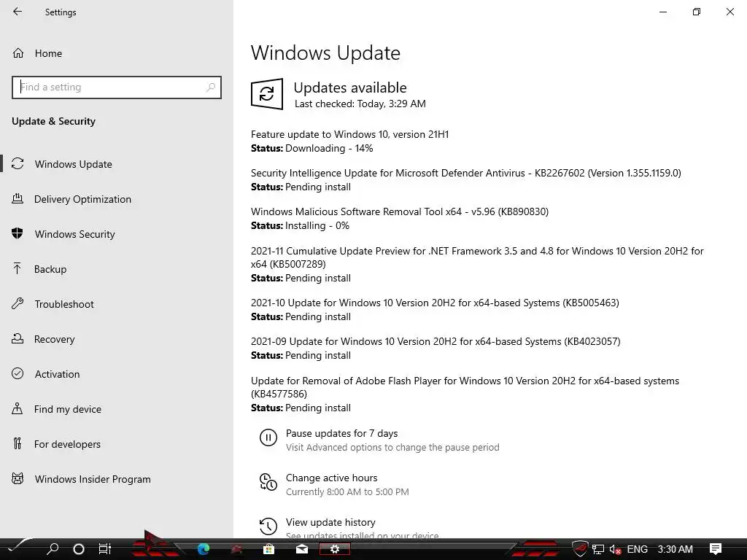
Task: Click the Windows Update sync arrows icon
Action: tap(18, 164)
